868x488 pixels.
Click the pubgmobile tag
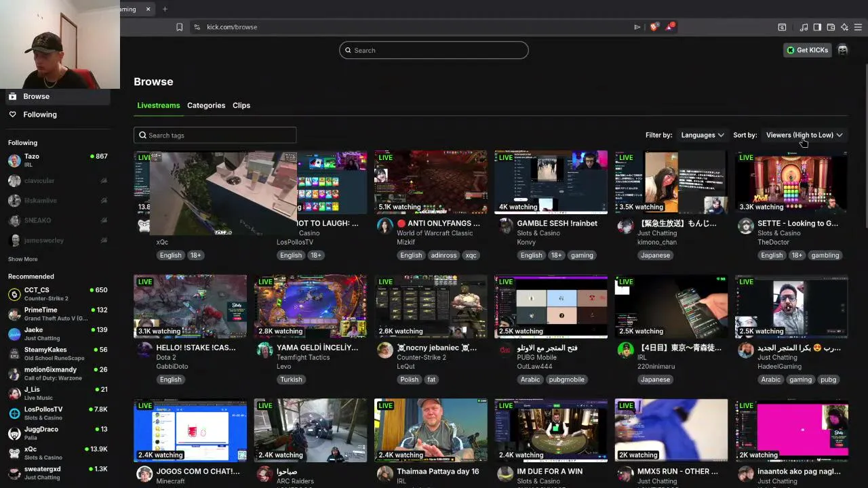click(566, 380)
